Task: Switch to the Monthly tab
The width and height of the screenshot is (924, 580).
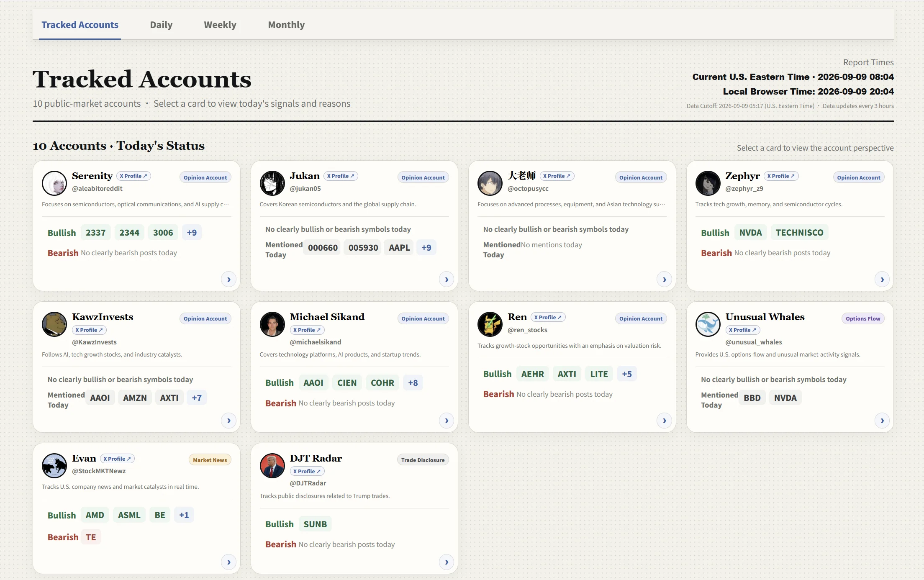Action: pyautogui.click(x=286, y=25)
